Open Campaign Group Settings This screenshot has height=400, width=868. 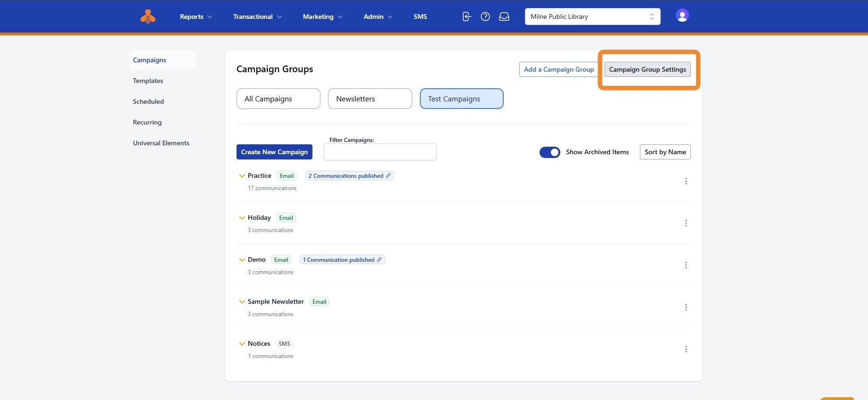point(647,69)
